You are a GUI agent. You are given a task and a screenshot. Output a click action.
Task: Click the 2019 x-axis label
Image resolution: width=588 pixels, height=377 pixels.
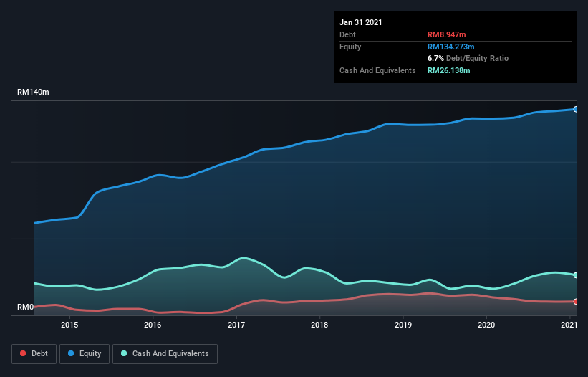(403, 325)
